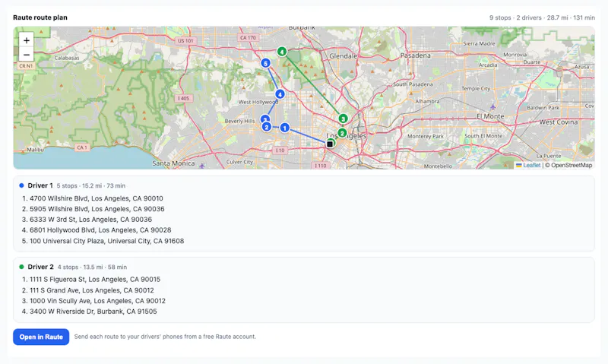Click the Open in Raute button
This screenshot has height=364, width=608.
[x=41, y=337]
